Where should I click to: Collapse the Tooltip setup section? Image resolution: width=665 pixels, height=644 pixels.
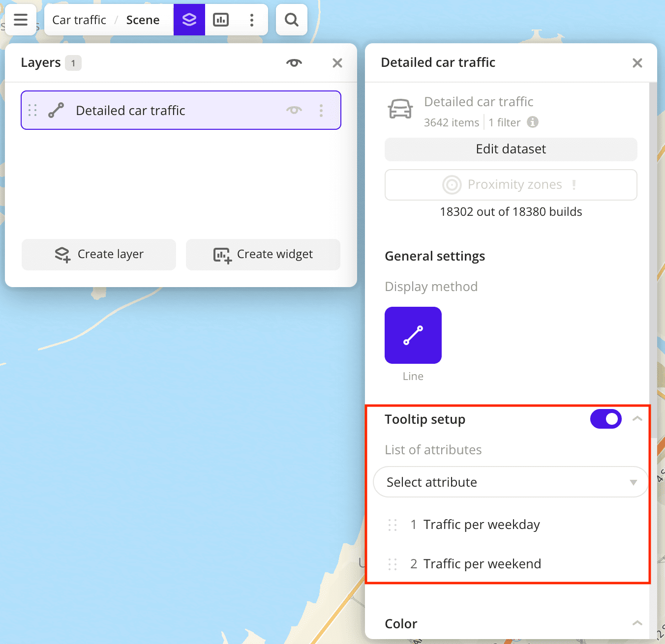(637, 419)
